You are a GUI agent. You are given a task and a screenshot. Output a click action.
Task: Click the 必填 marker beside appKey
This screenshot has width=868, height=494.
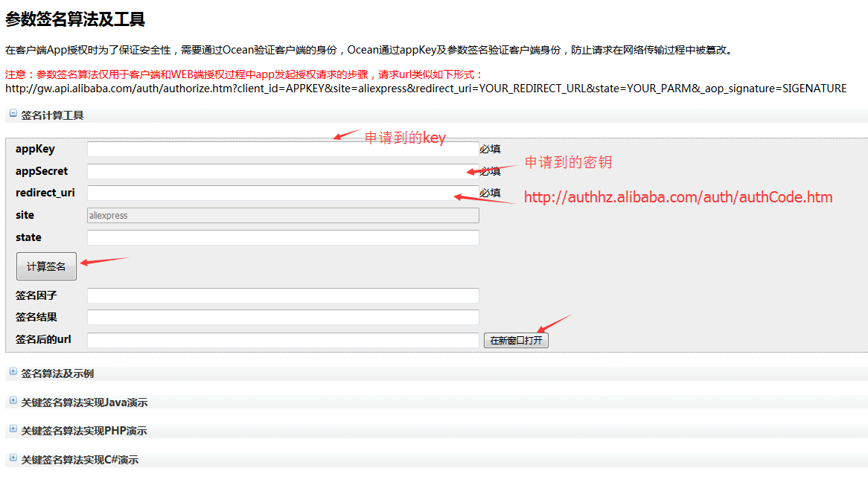[490, 150]
